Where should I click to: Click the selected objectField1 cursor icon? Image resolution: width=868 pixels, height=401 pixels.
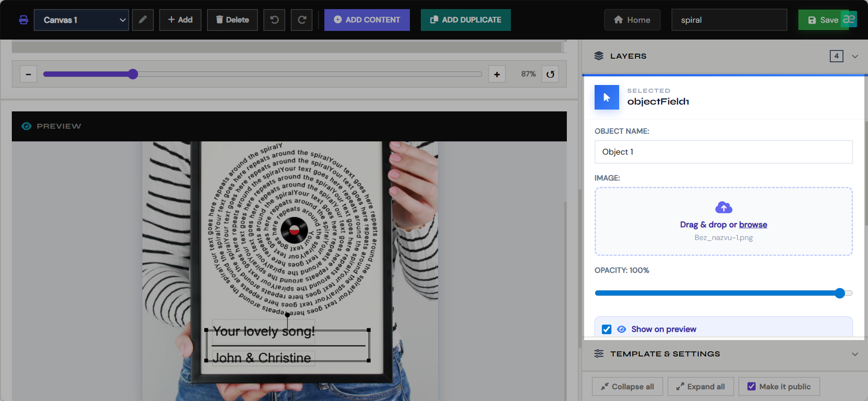click(x=607, y=97)
